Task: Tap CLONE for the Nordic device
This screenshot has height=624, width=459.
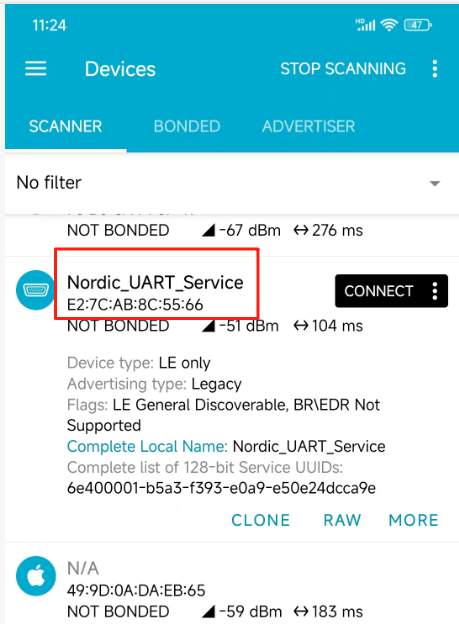Action: pos(261,520)
